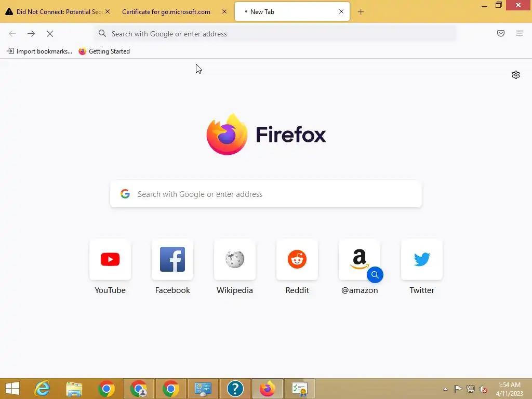Click the magnifier icon in address bar
This screenshot has height=399, width=532.
tap(102, 33)
